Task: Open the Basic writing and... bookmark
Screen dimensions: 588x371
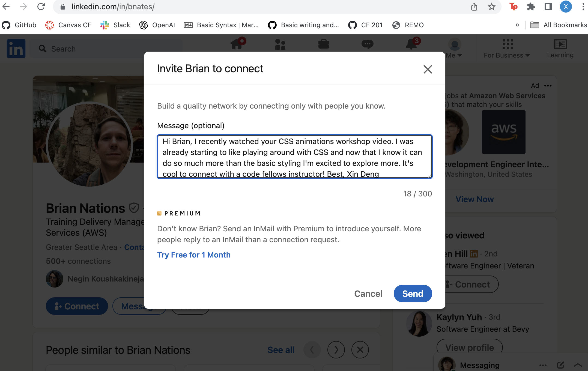Action: [x=303, y=25]
